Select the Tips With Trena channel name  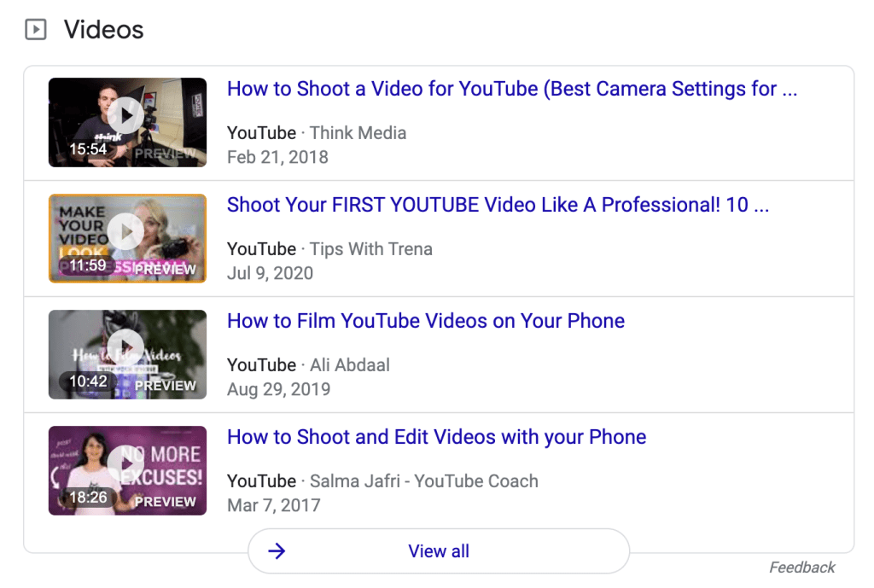[x=370, y=249]
